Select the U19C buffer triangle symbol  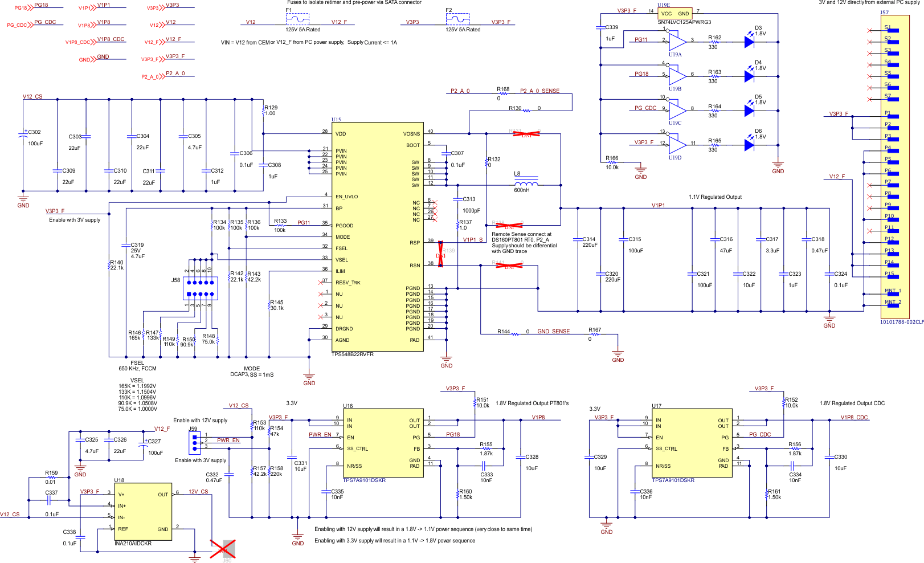pos(677,110)
